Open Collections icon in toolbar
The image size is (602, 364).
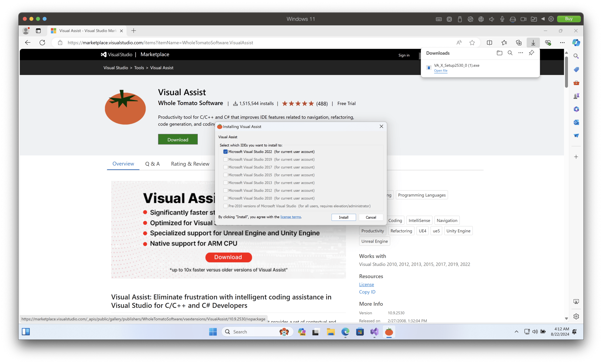tap(519, 43)
